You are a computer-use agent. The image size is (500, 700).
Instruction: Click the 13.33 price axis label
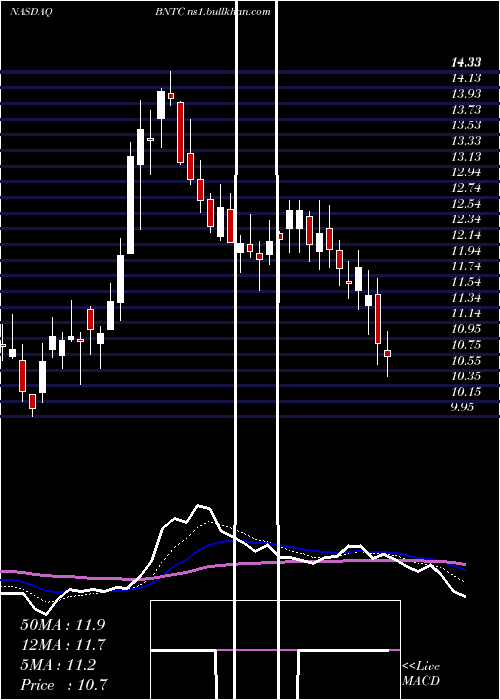point(466,142)
